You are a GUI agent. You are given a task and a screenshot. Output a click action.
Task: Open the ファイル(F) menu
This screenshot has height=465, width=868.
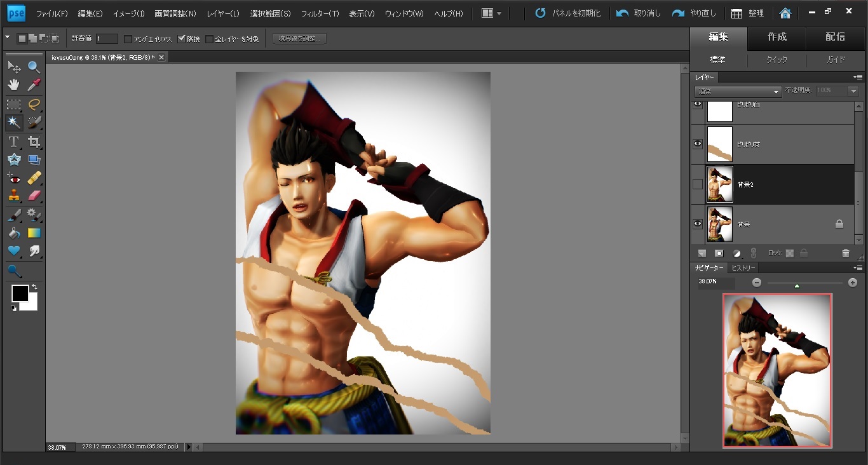pos(52,13)
